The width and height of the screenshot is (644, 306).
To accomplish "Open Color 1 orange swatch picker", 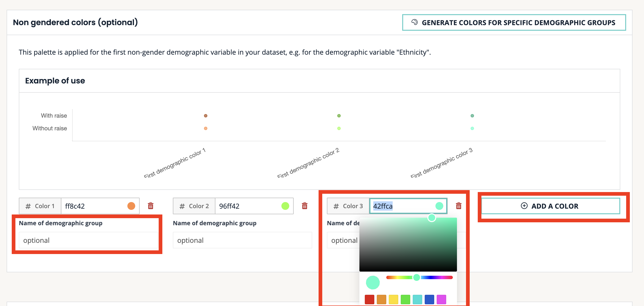I will point(131,206).
